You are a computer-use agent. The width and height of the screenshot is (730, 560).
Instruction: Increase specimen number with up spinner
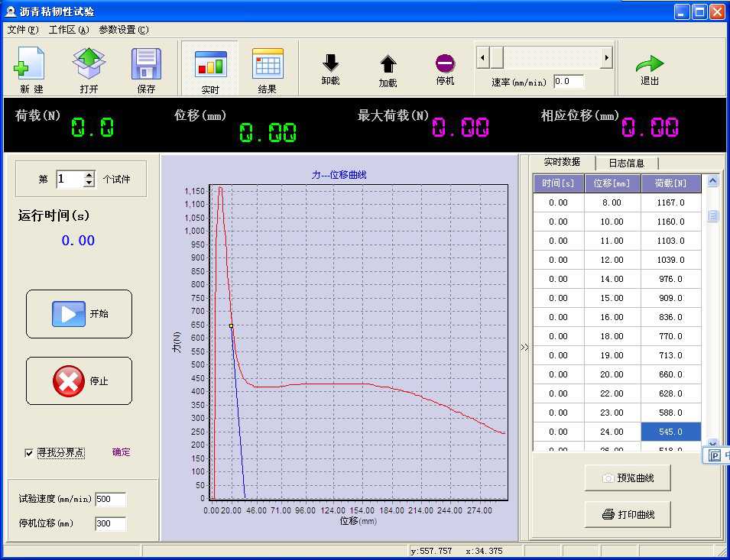coord(89,175)
